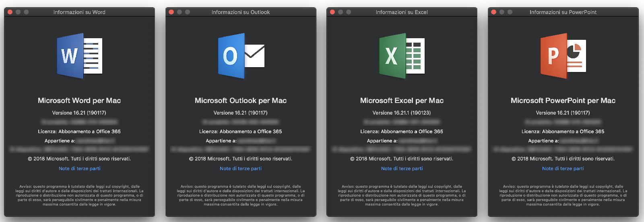Click the Word app icon
The image size is (644, 222).
pyautogui.click(x=79, y=56)
